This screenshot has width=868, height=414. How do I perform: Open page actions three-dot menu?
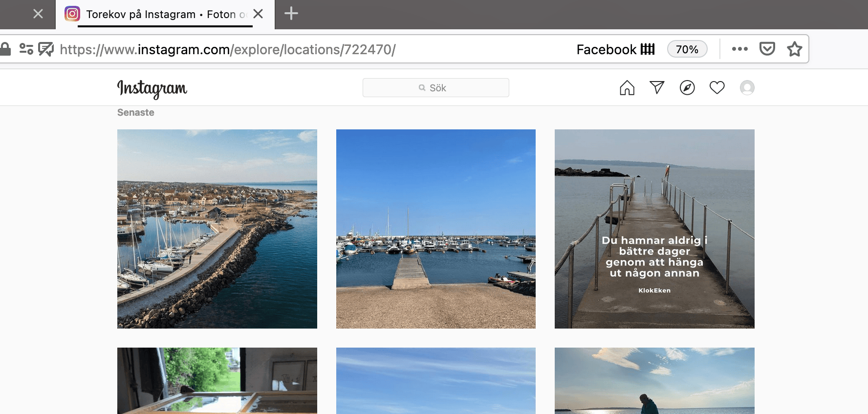(x=739, y=49)
